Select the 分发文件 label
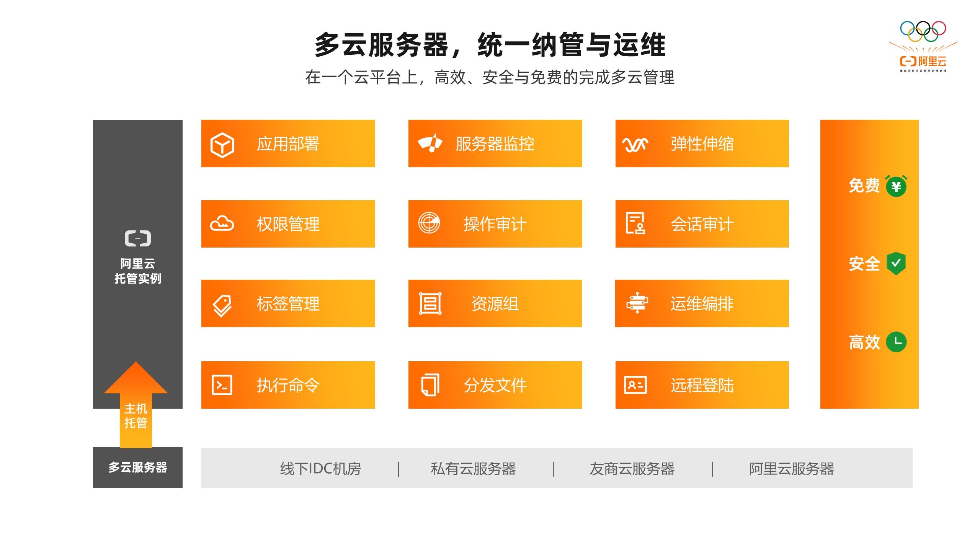The height and width of the screenshot is (551, 980). [495, 385]
